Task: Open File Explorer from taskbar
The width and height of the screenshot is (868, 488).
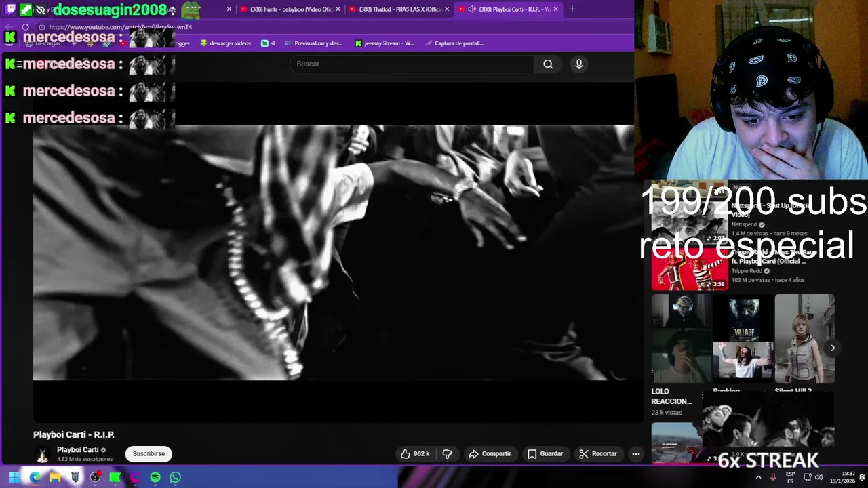Action: (x=55, y=477)
